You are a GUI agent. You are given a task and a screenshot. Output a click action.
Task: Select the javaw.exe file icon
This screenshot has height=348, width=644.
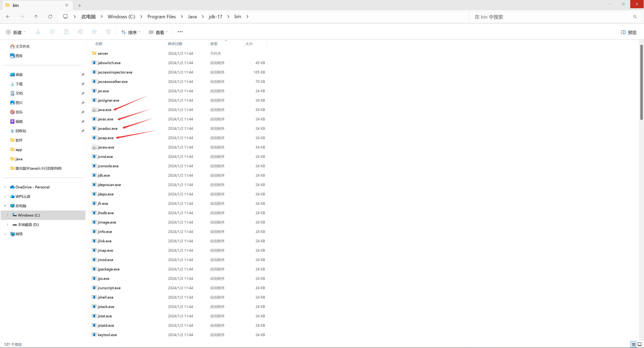click(94, 147)
